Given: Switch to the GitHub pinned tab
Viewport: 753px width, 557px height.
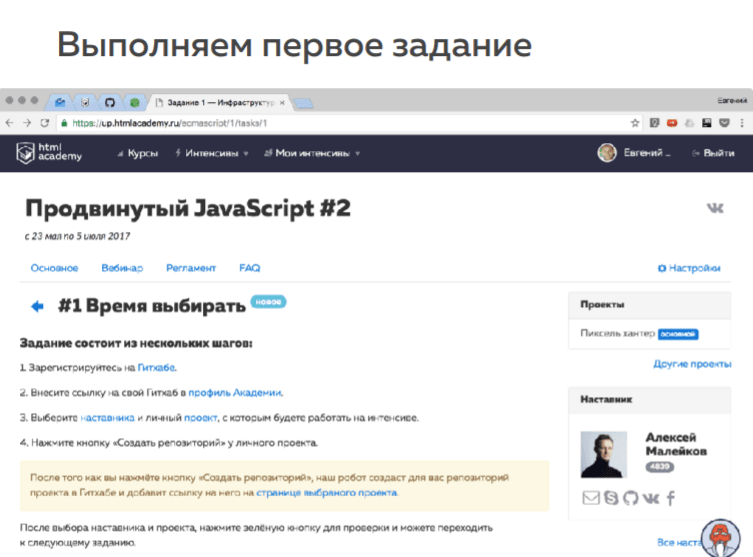Looking at the screenshot, I should click(x=109, y=102).
